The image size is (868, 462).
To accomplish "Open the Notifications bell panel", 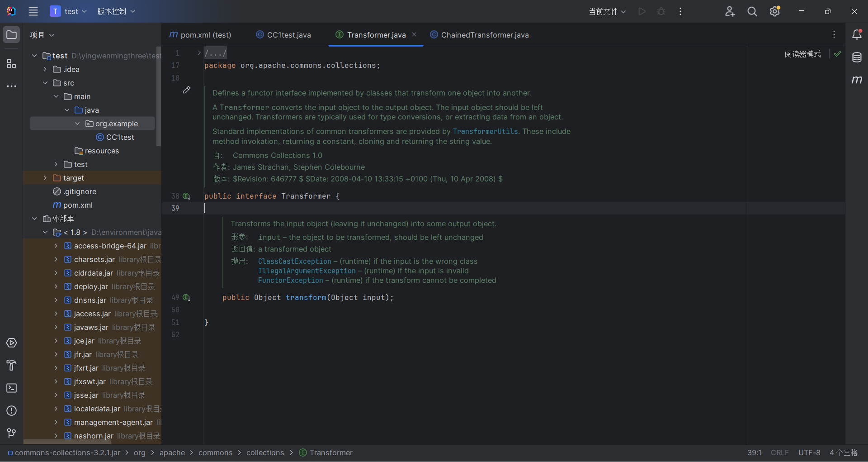I will (x=857, y=35).
